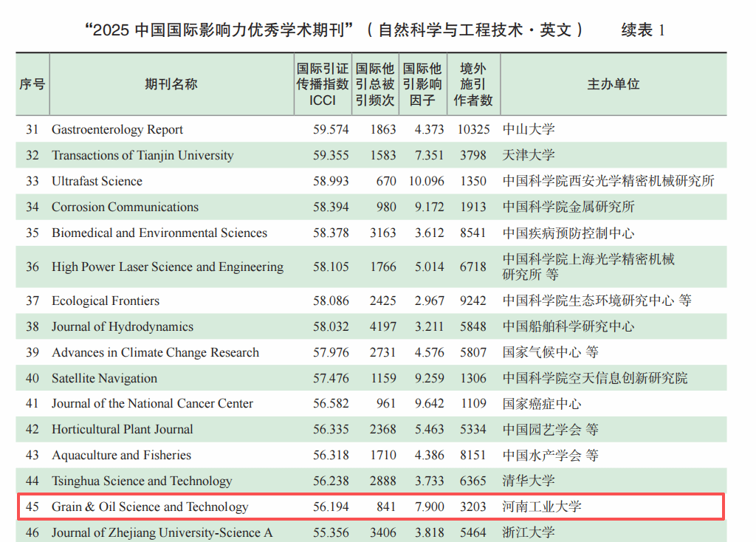Select the highlighted 'Grain & Oil Science and Technology'
Screen dimensions: 756x542
[x=150, y=507]
